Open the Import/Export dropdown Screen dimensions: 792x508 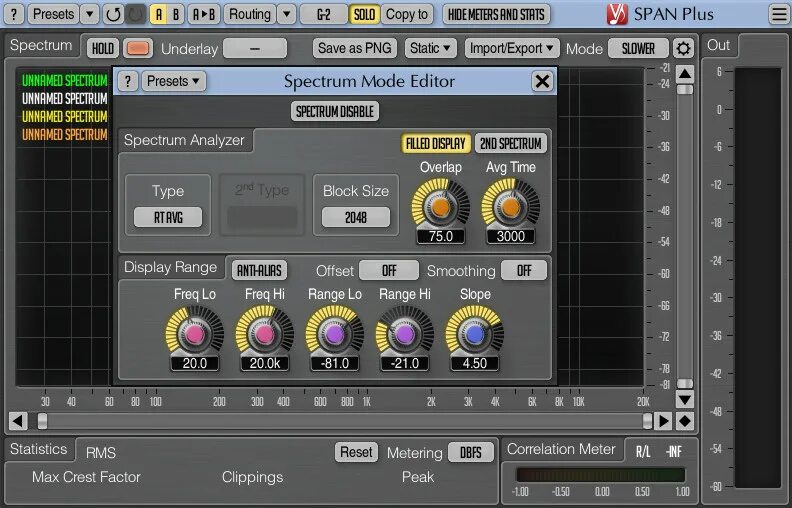click(512, 48)
